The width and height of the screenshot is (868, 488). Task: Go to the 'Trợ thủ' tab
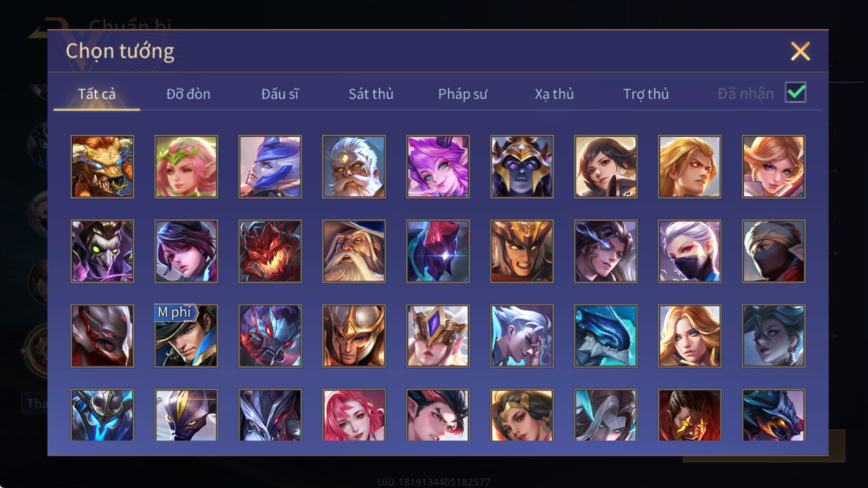[646, 94]
